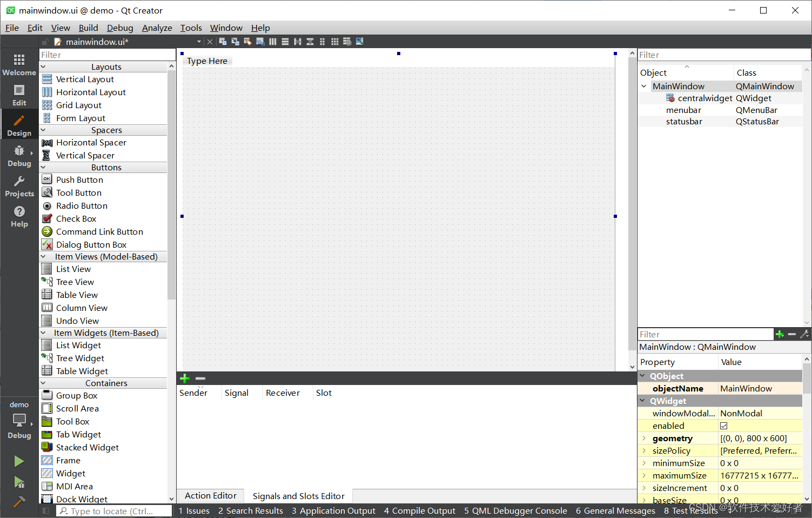Open the Analyze menu
Screen dimensions: 812x518
click(x=157, y=28)
